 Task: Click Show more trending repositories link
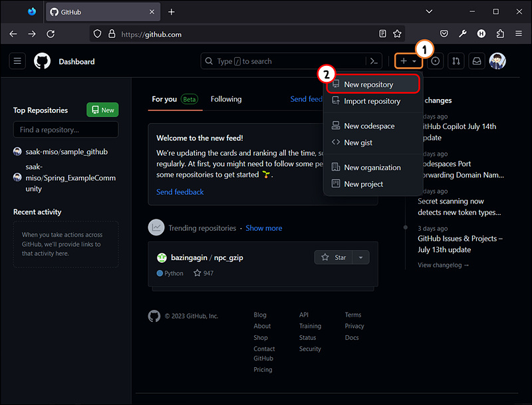[263, 228]
